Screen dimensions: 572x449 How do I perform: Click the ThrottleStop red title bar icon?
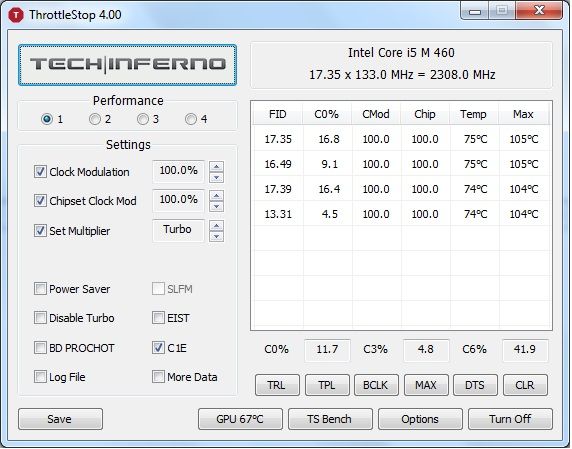coord(16,15)
